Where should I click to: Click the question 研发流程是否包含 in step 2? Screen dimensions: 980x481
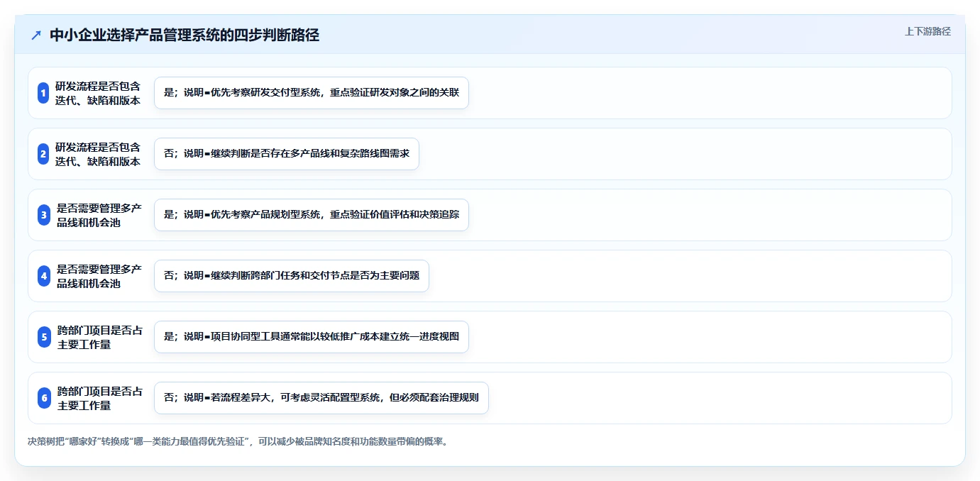98,154
